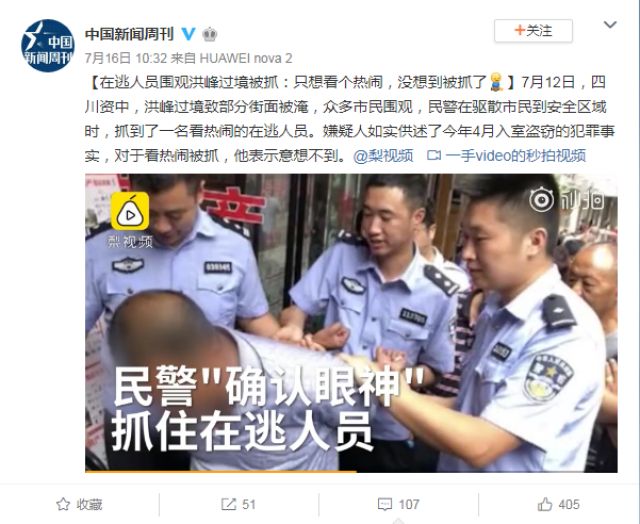Viewport: 640px width, 524px height.
Task: Open the @梨视频 mention link
Action: click(x=383, y=156)
